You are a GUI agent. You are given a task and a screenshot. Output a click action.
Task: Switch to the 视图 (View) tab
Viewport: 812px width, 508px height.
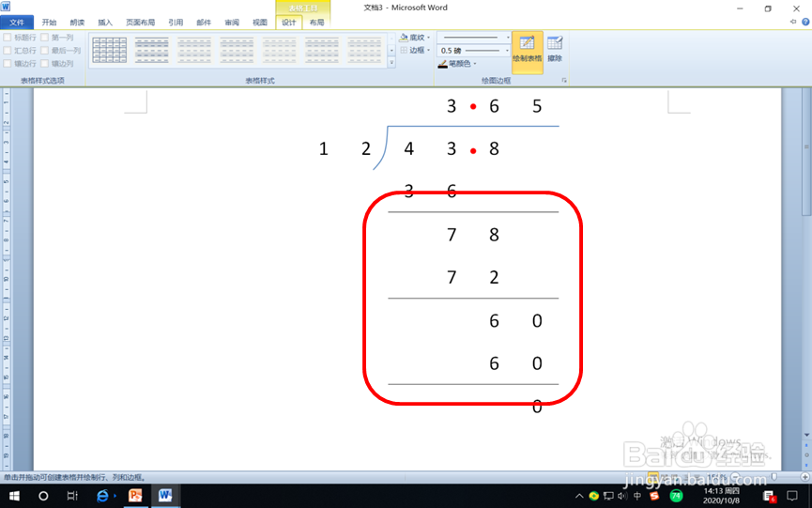260,23
